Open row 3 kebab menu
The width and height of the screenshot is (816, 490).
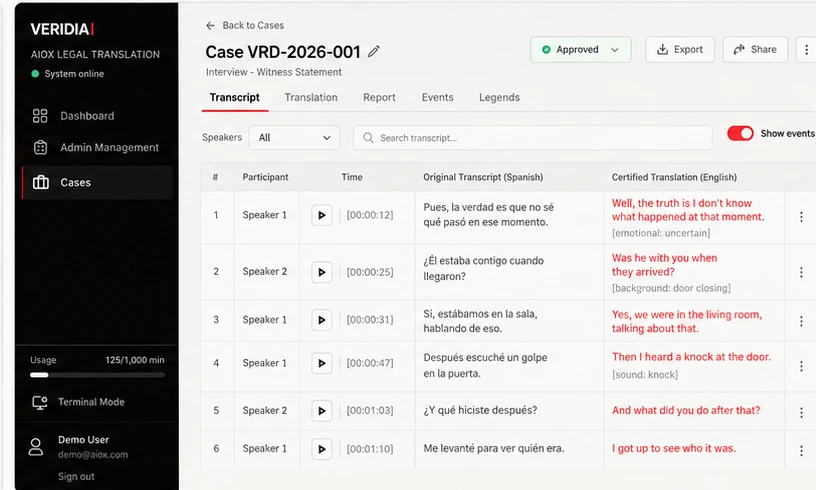coord(801,321)
